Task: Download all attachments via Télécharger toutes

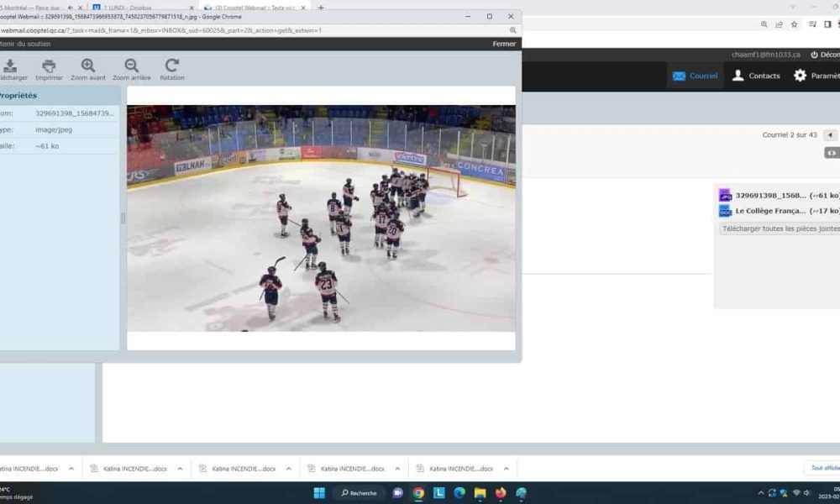Action: click(x=780, y=228)
